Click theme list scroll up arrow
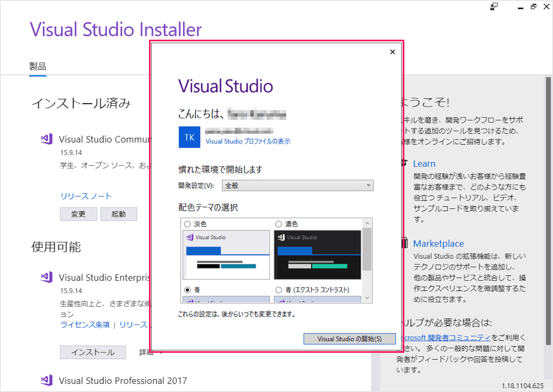Screen dimensions: 553x392 367,223
